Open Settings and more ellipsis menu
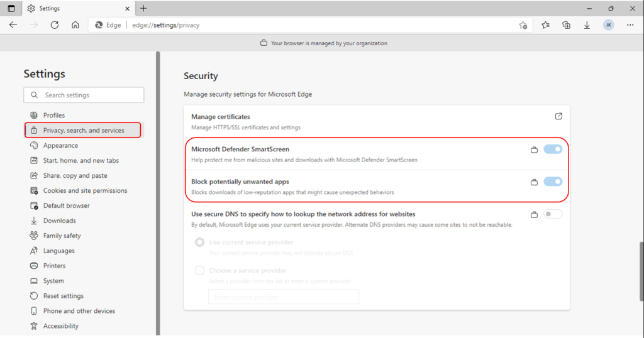Image resolution: width=644 pixels, height=338 pixels. (x=630, y=25)
